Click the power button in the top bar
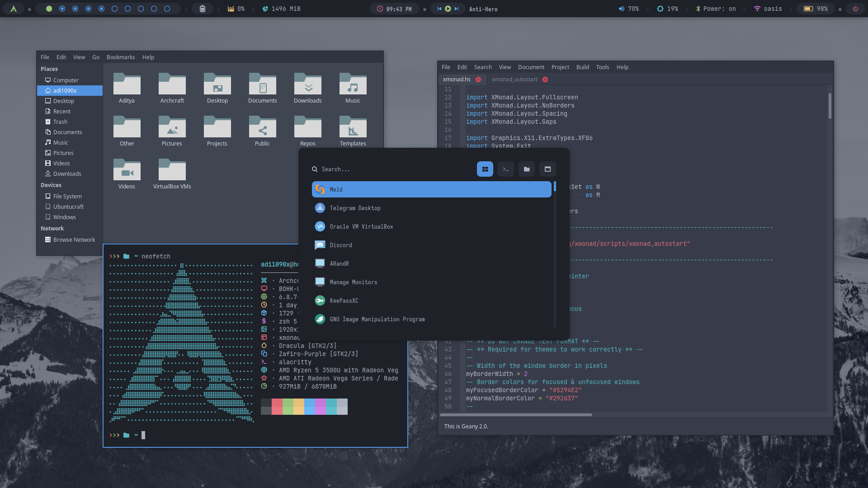The width and height of the screenshot is (868, 488). [855, 9]
